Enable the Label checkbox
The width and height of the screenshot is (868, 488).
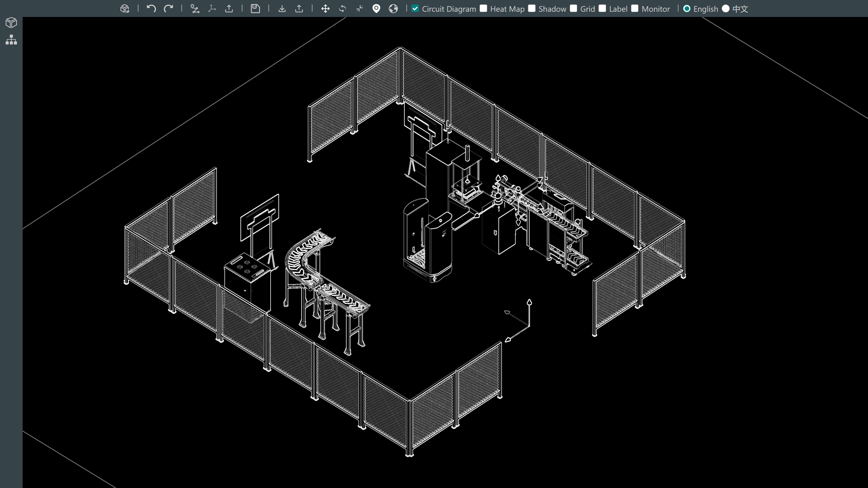coord(602,9)
